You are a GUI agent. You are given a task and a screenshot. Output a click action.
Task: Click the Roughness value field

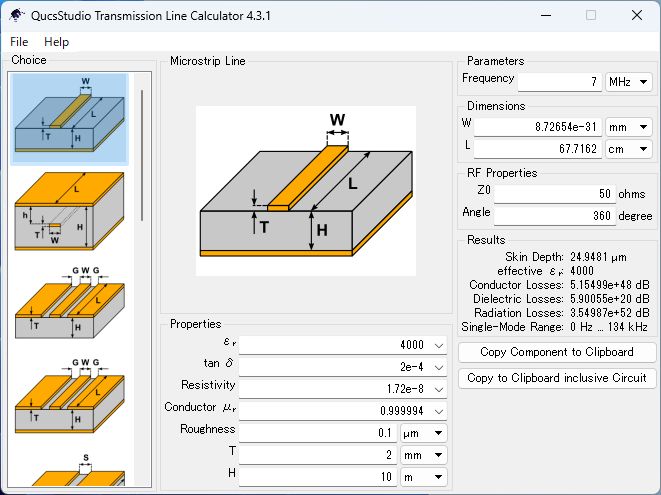pyautogui.click(x=317, y=433)
